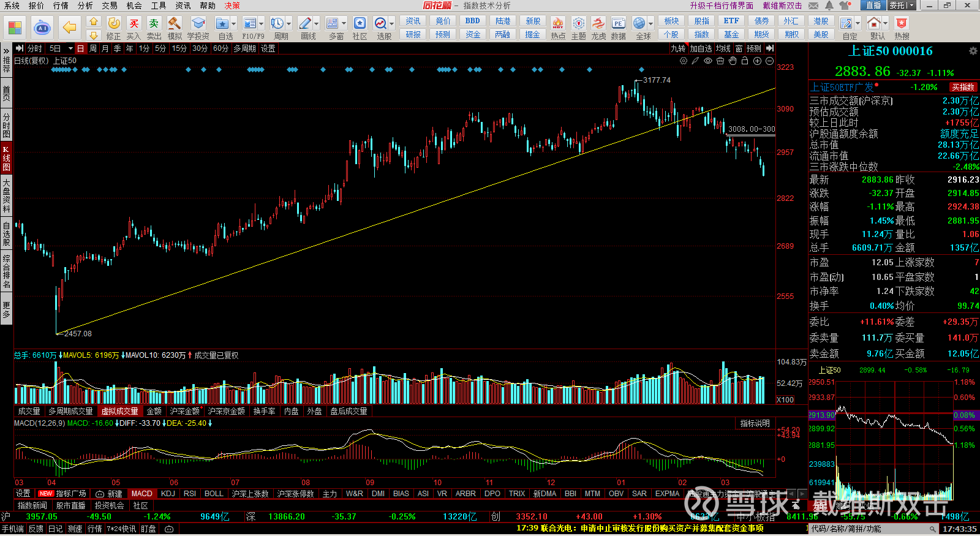The height and width of the screenshot is (536, 980).
Task: Open the notification bell icon
Action: click(829, 6)
